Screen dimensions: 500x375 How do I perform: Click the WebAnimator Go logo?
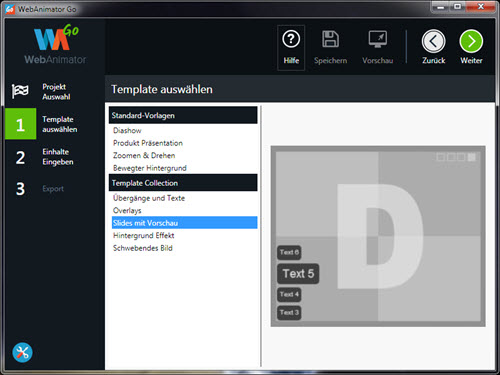coord(55,44)
